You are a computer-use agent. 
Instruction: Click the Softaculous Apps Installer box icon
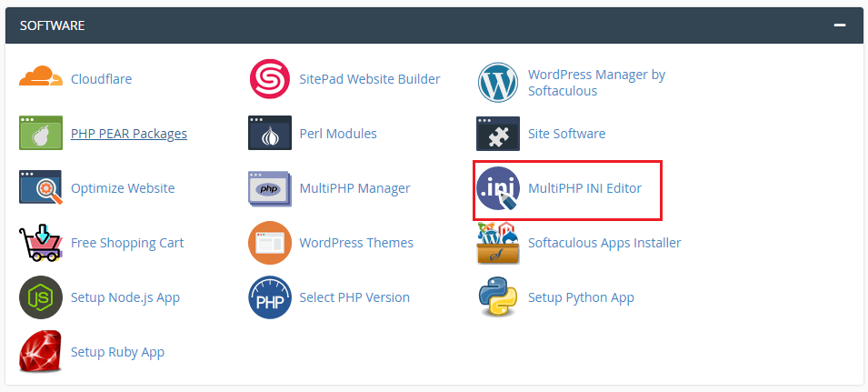(x=498, y=243)
